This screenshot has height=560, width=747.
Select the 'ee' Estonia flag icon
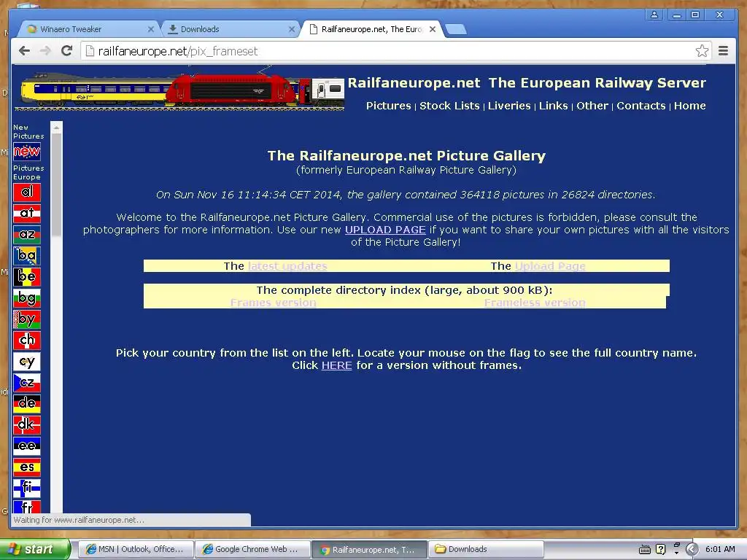[x=27, y=446]
